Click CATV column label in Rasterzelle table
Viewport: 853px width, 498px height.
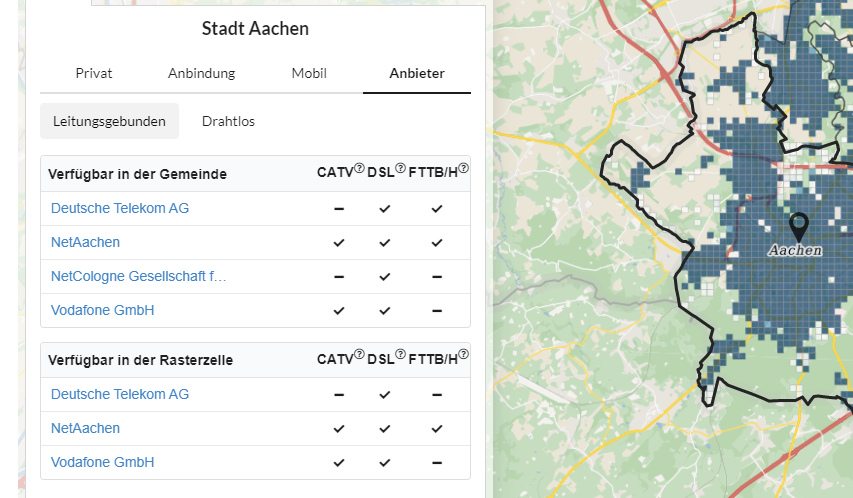tap(336, 359)
